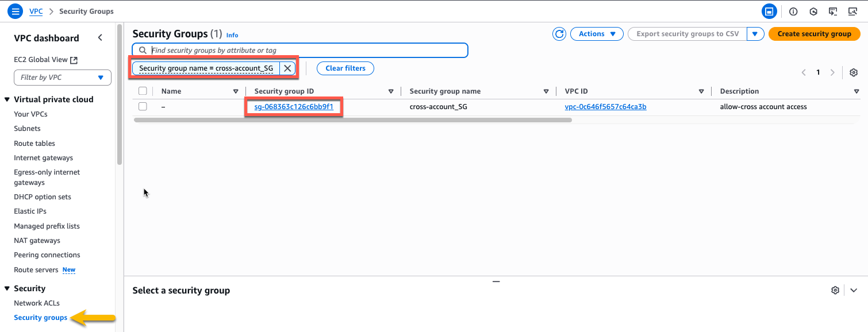This screenshot has height=332, width=868.
Task: Navigate to Route tables in the sidebar
Action: [x=34, y=143]
